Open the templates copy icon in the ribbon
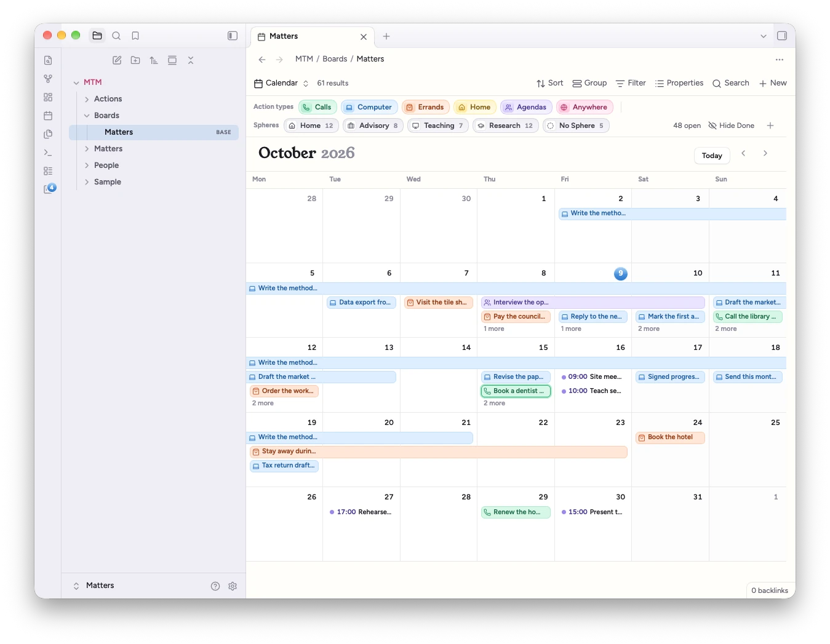830x644 pixels. [48, 134]
